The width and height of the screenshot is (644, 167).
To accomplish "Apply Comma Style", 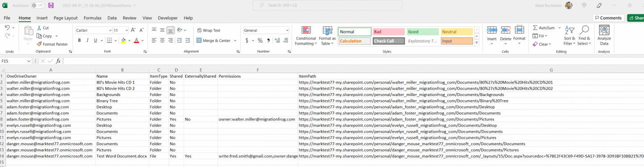I will 268,41.
